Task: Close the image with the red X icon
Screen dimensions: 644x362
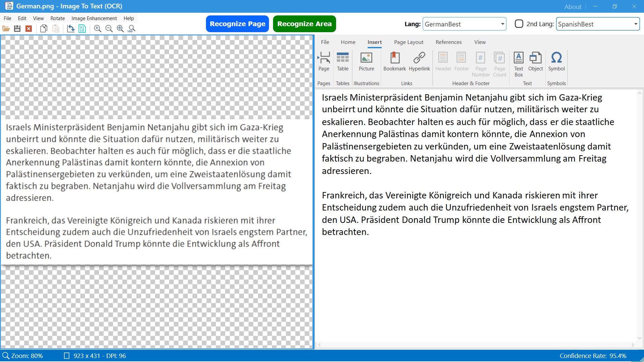Action: (x=29, y=29)
